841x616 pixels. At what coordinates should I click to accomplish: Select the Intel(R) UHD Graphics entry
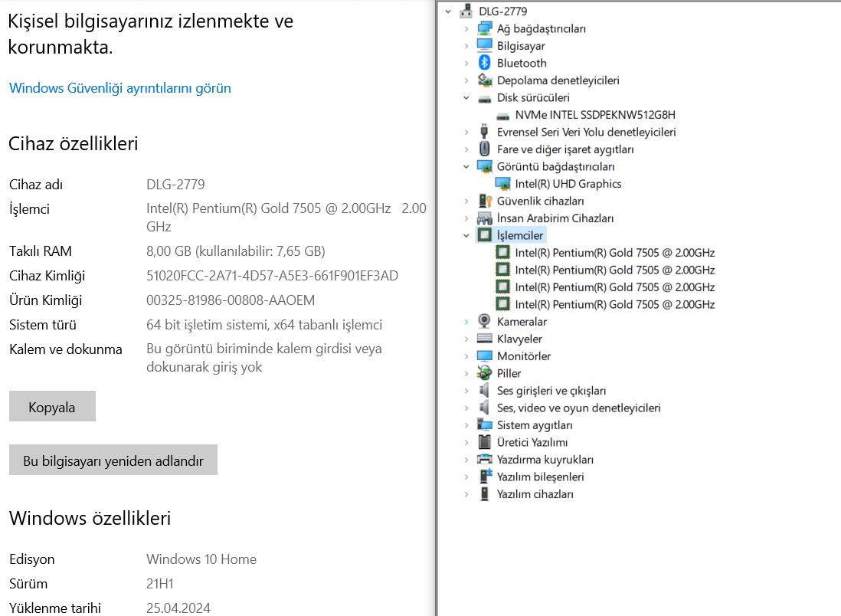tap(568, 184)
